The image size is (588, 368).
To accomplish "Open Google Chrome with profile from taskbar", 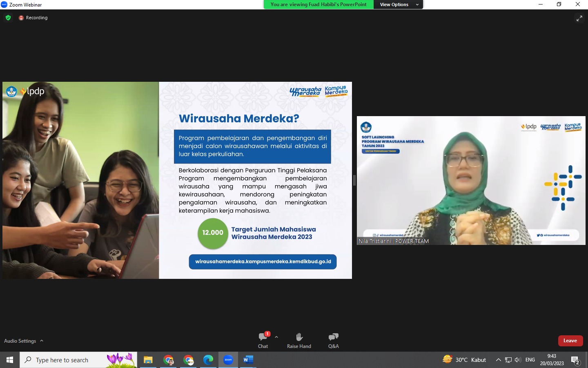I will click(x=168, y=360).
